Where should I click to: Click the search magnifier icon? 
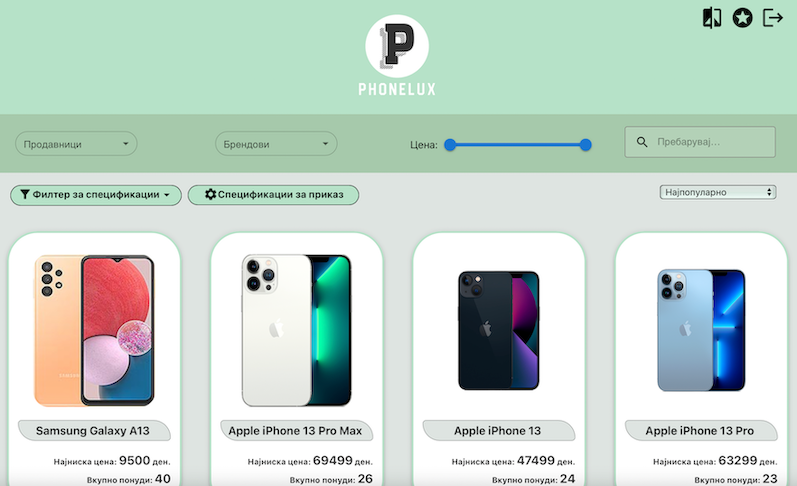point(642,142)
